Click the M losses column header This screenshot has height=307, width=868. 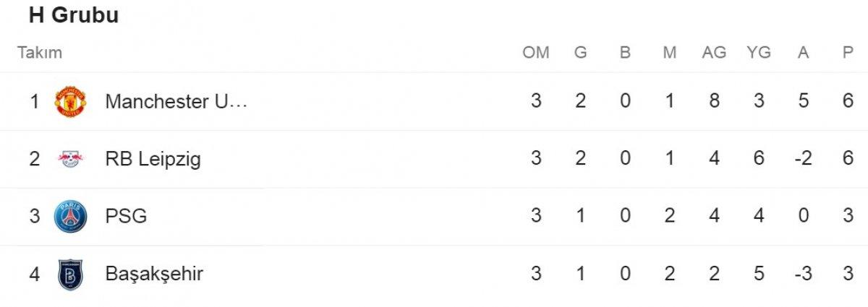(x=669, y=53)
